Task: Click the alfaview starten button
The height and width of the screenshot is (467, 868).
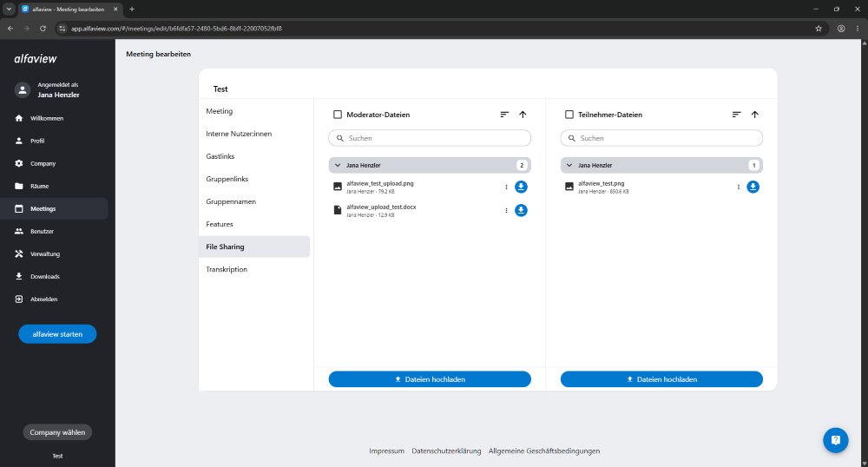Action: [57, 334]
